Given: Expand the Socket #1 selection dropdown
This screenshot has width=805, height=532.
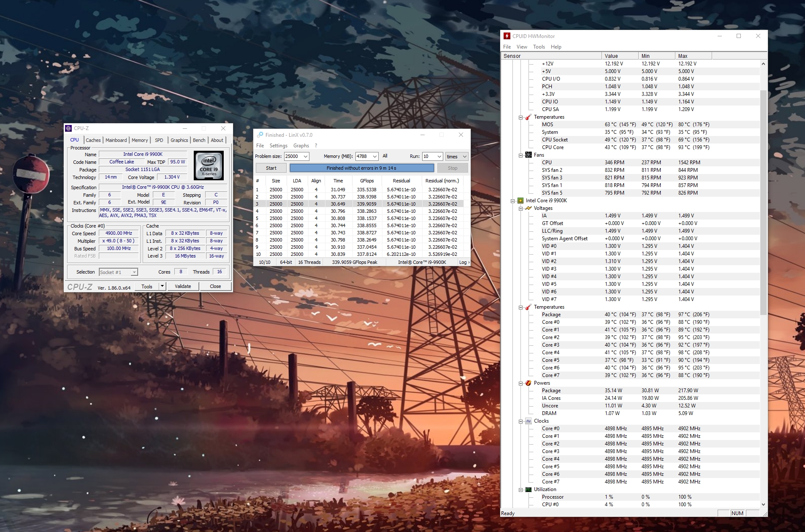Looking at the screenshot, I should click(134, 272).
